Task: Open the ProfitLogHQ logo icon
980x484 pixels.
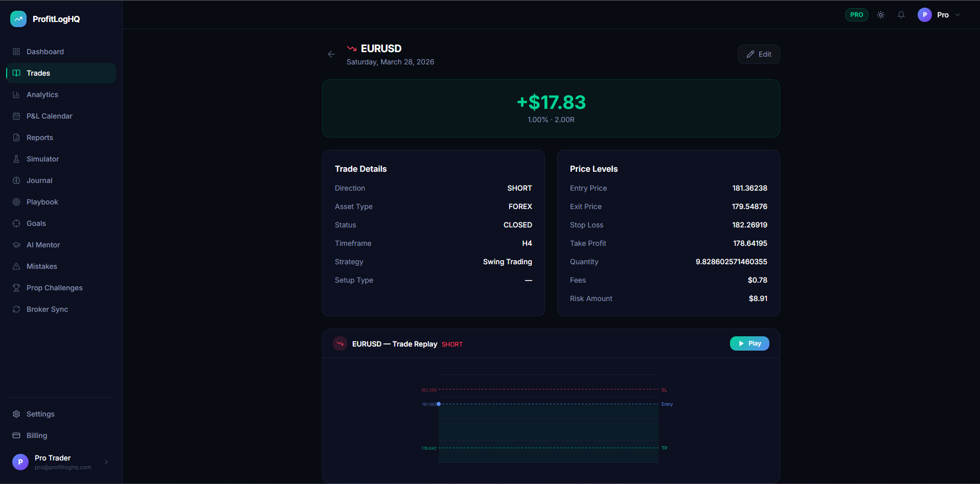Action: pyautogui.click(x=18, y=18)
